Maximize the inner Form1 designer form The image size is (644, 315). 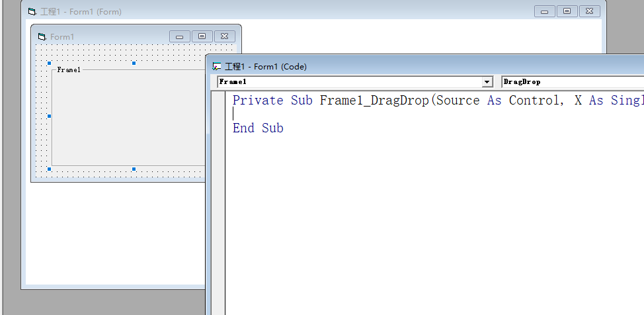coord(202,36)
